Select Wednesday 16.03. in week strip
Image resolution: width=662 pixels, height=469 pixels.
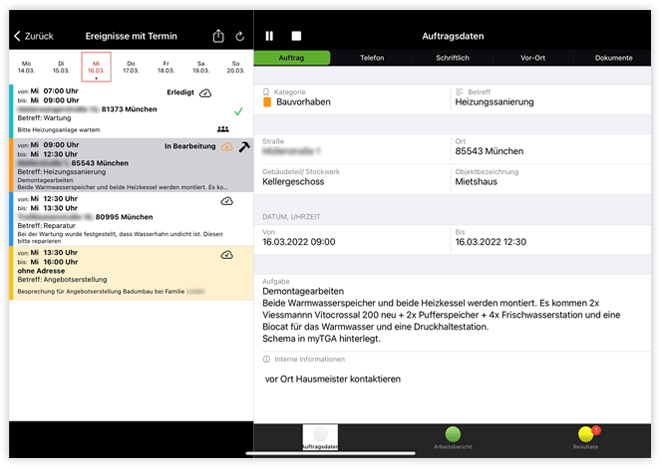tap(96, 67)
